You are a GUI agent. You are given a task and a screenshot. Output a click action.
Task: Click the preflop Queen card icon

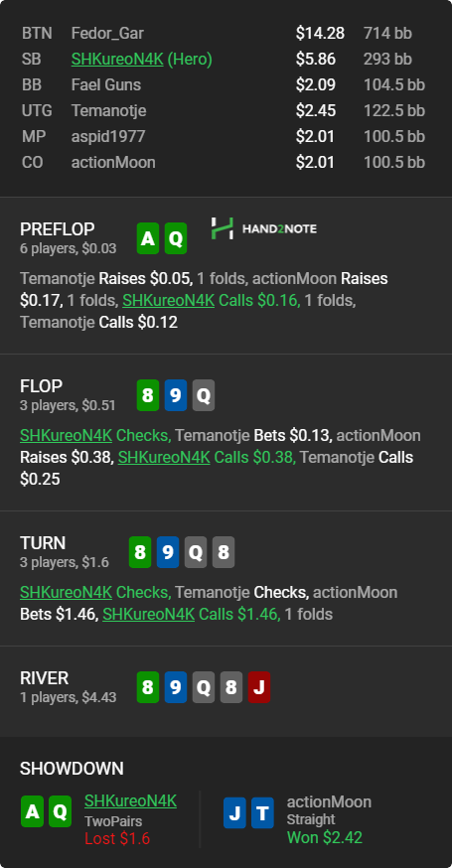pyautogui.click(x=176, y=238)
